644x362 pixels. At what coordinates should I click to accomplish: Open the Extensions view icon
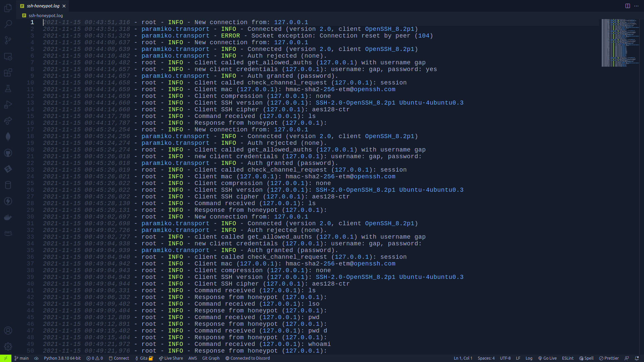point(8,72)
